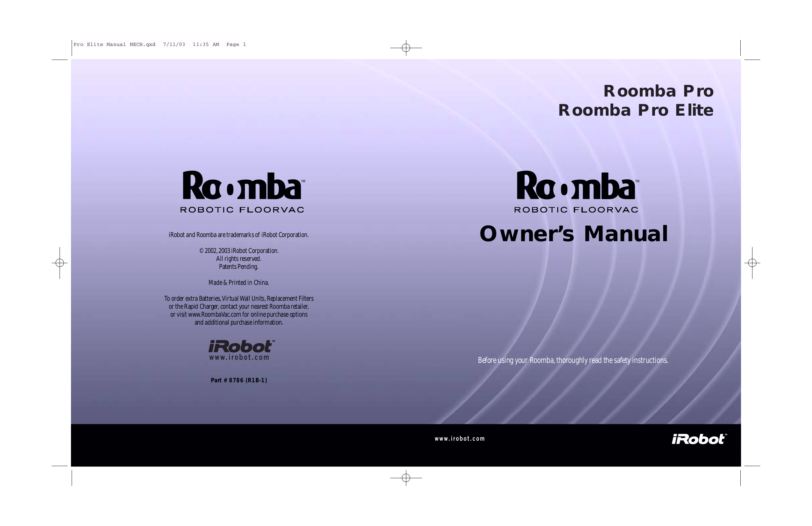Click the ROBOTIC FLOORVAC text on the left
The width and height of the screenshot is (812, 526).
(242, 209)
